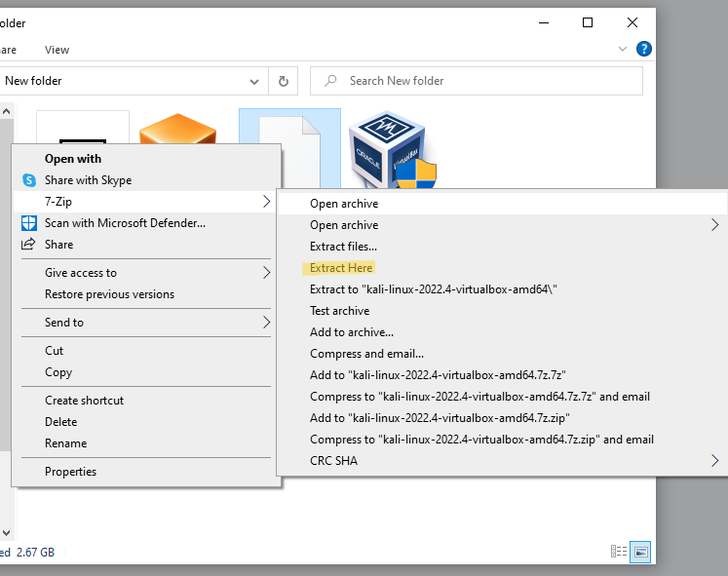Expand the address bar history dropdown
The height and width of the screenshot is (576, 728).
254,81
